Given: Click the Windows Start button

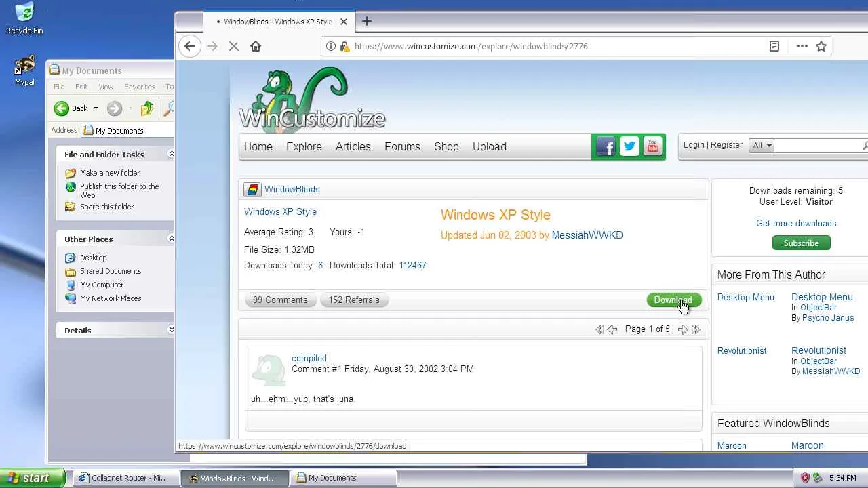Looking at the screenshot, I should click(33, 478).
